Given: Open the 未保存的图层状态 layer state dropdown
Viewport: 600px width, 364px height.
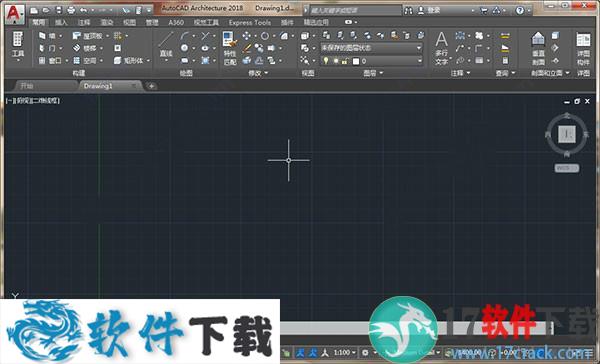Looking at the screenshot, I should click(371, 48).
